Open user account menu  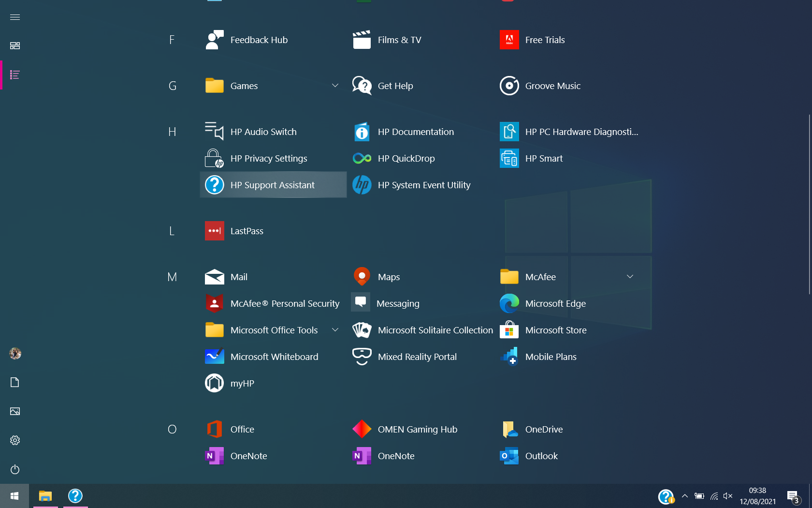tap(15, 354)
